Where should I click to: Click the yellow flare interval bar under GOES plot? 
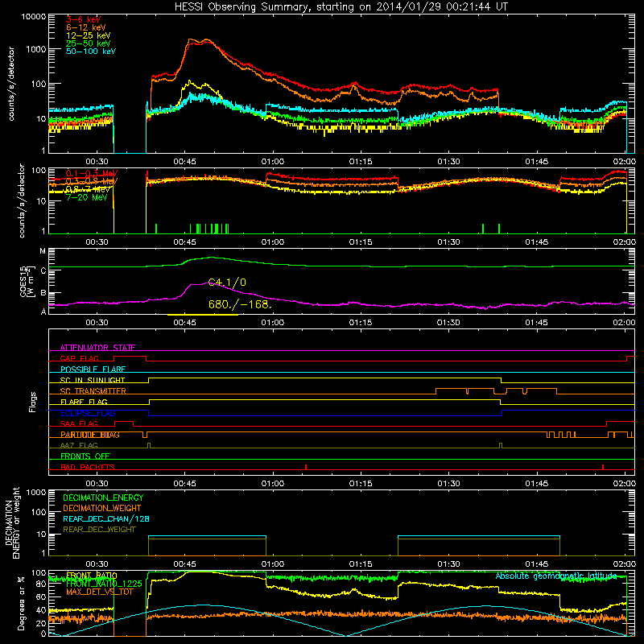[203, 315]
